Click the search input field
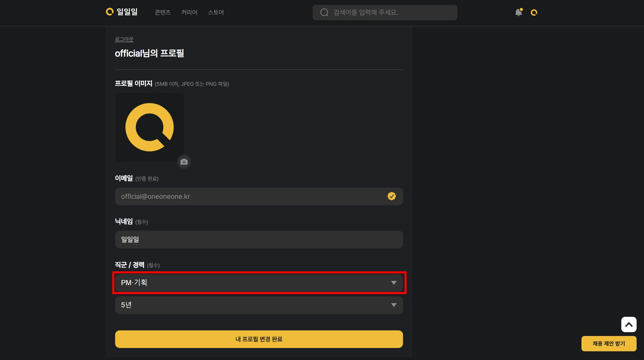The image size is (644, 360). [x=385, y=12]
